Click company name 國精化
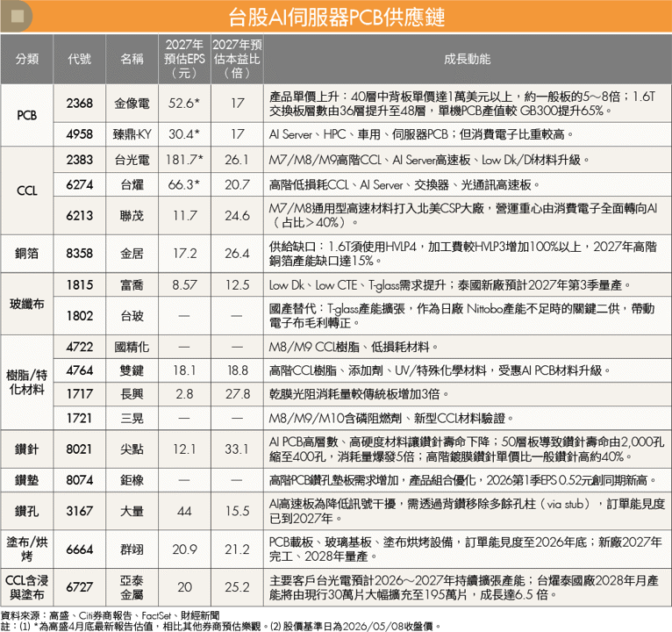672x632 pixels. pos(132,347)
